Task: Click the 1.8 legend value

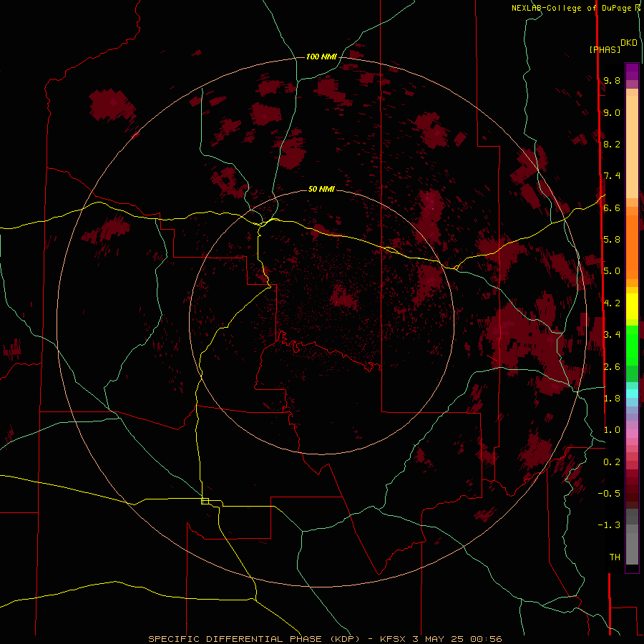Action: coord(612,399)
